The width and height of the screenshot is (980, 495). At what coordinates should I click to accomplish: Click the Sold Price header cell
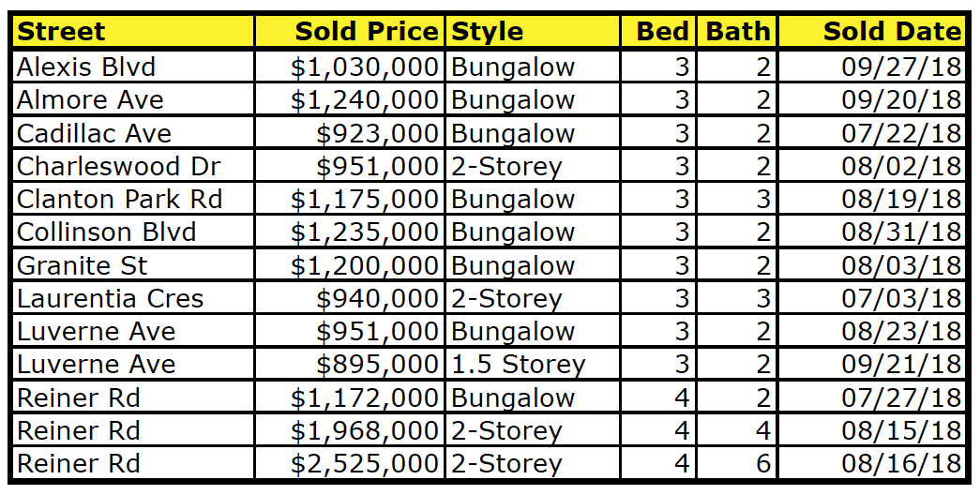350,31
